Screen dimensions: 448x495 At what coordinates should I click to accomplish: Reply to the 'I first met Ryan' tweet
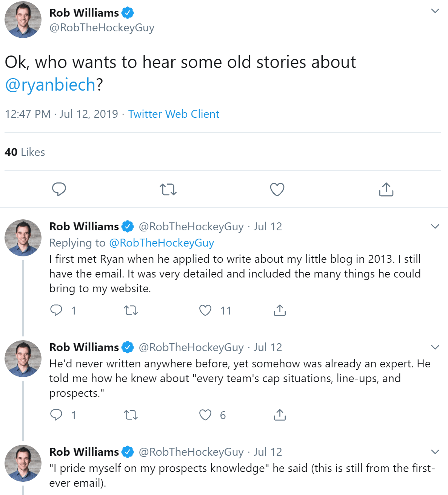pos(56,310)
